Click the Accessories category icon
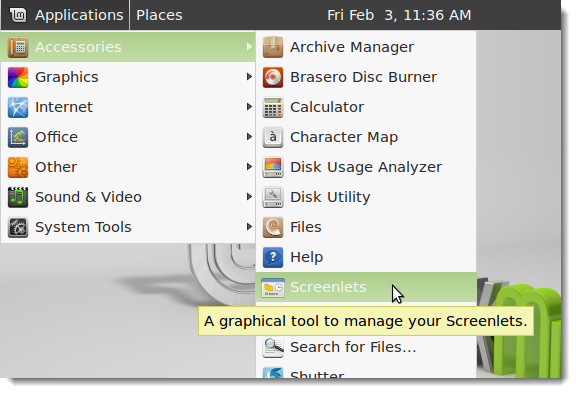 click(18, 47)
